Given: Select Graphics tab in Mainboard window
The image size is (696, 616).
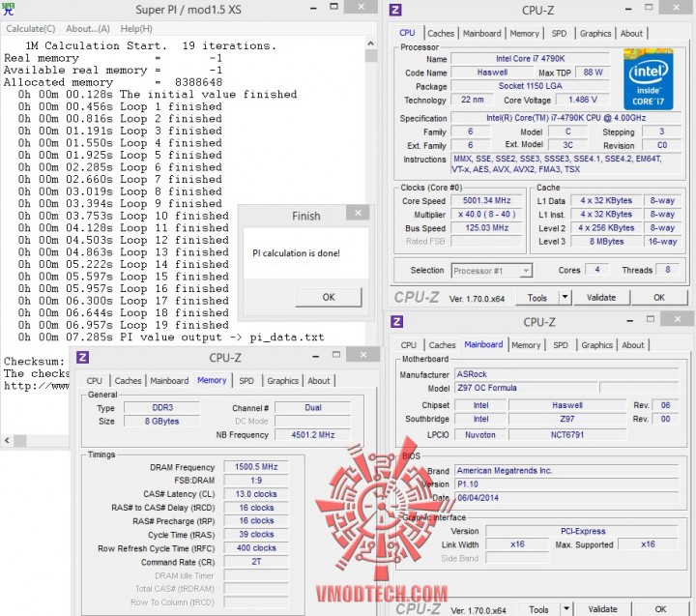Looking at the screenshot, I should click(596, 345).
